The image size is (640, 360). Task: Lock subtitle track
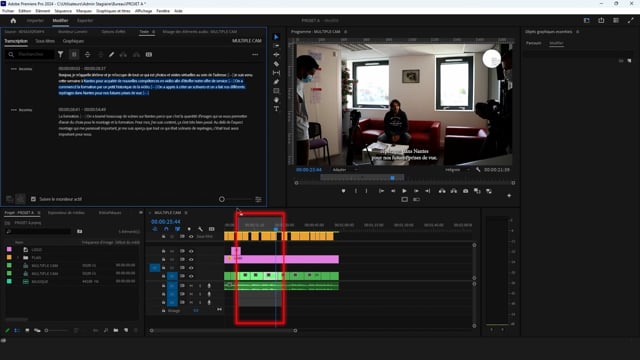(x=163, y=236)
